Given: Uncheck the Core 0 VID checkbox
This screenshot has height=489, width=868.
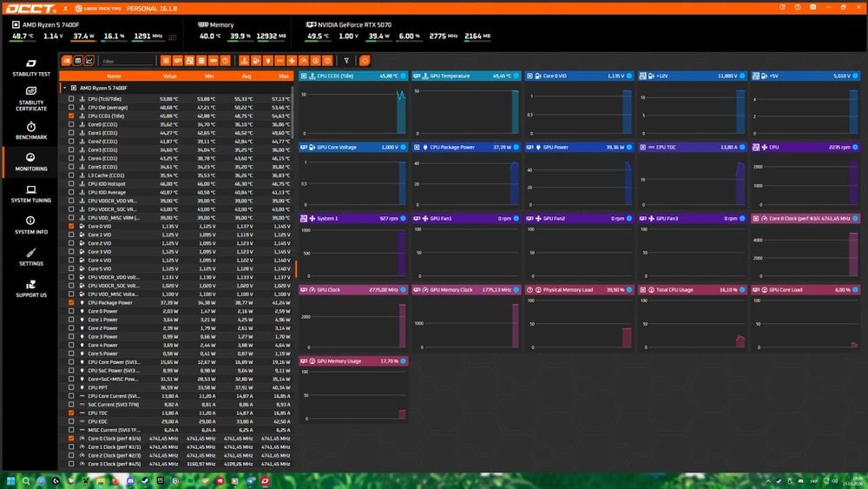Looking at the screenshot, I should click(71, 226).
